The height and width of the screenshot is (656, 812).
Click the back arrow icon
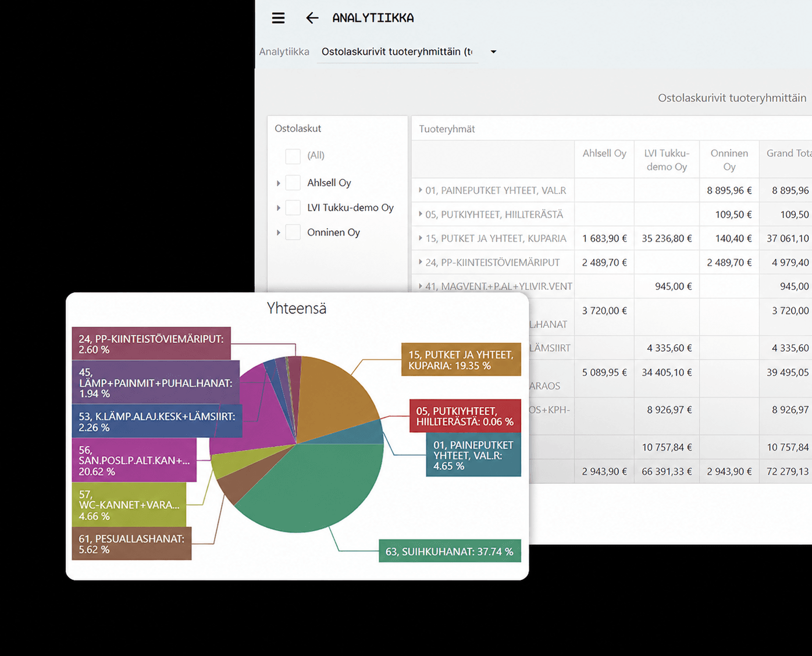pyautogui.click(x=312, y=18)
